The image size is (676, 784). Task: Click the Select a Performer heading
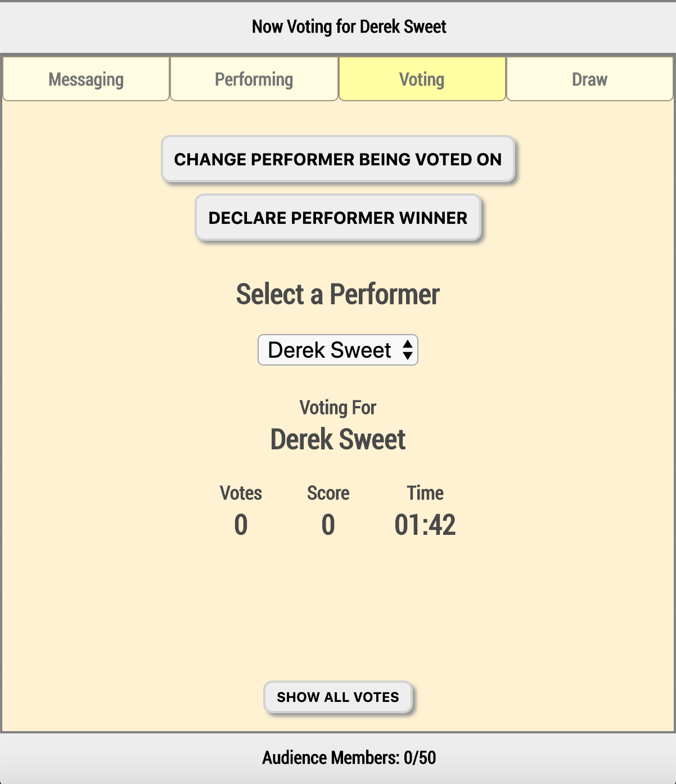click(337, 293)
